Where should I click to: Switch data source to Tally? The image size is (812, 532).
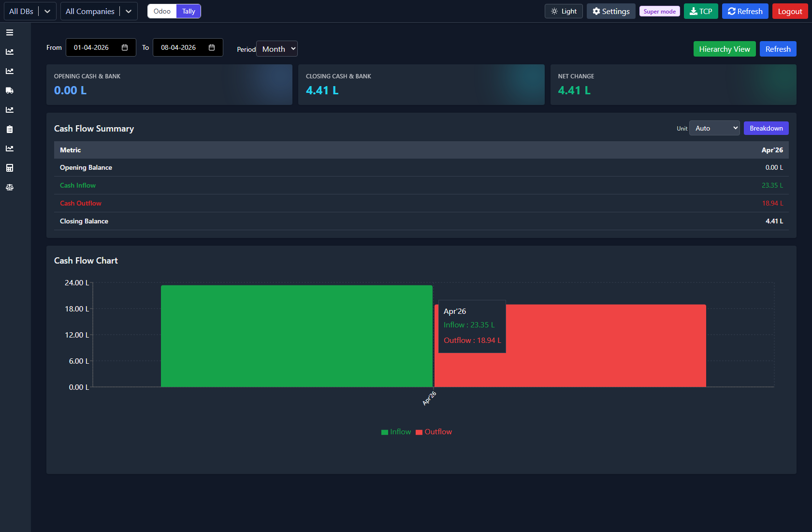click(x=188, y=11)
